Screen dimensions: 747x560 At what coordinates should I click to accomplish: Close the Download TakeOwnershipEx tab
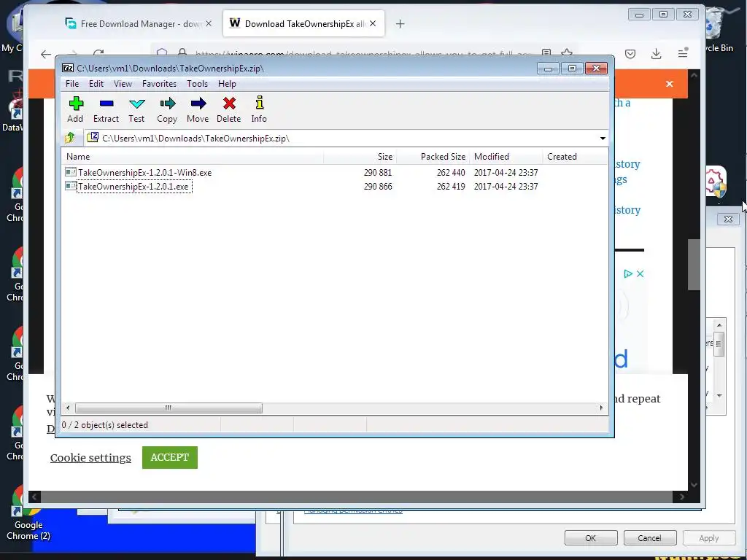(x=373, y=23)
